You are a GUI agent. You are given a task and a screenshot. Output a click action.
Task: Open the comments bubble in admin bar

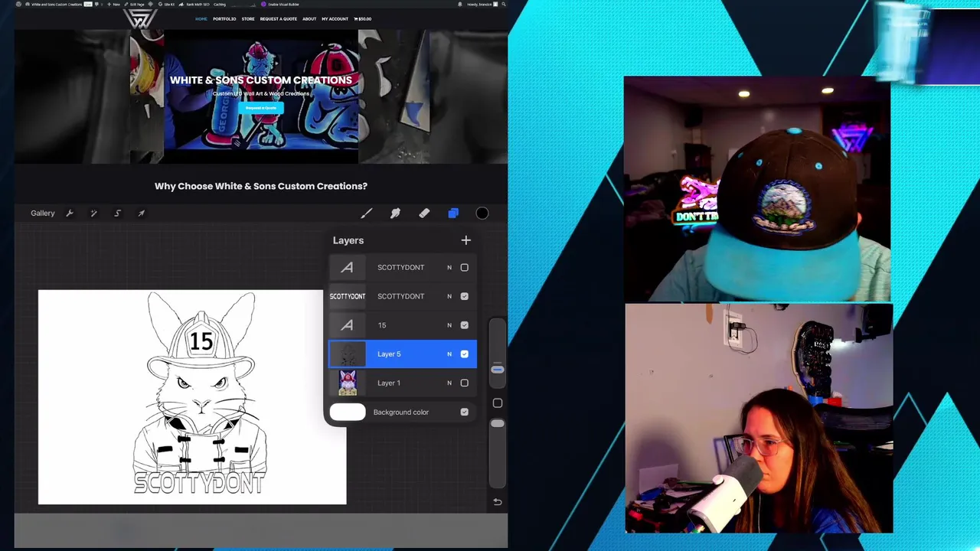97,5
